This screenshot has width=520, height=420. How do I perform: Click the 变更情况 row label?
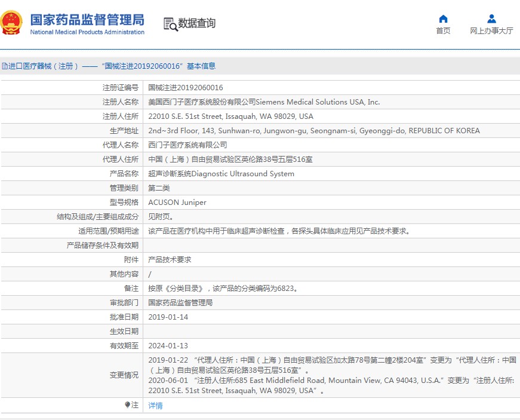(124, 375)
